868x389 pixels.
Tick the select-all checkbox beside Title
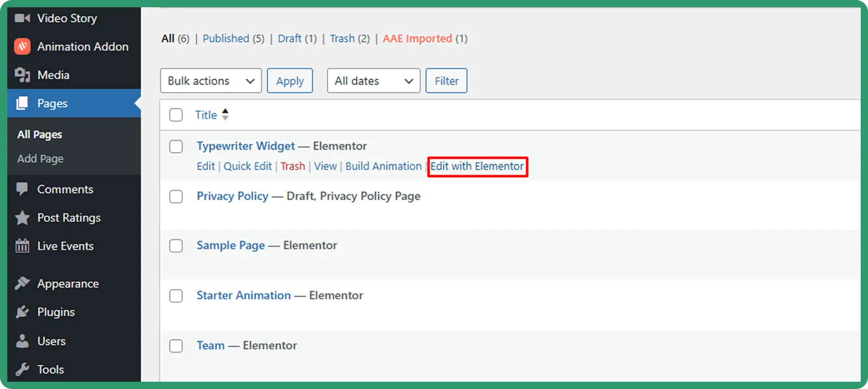click(x=176, y=115)
